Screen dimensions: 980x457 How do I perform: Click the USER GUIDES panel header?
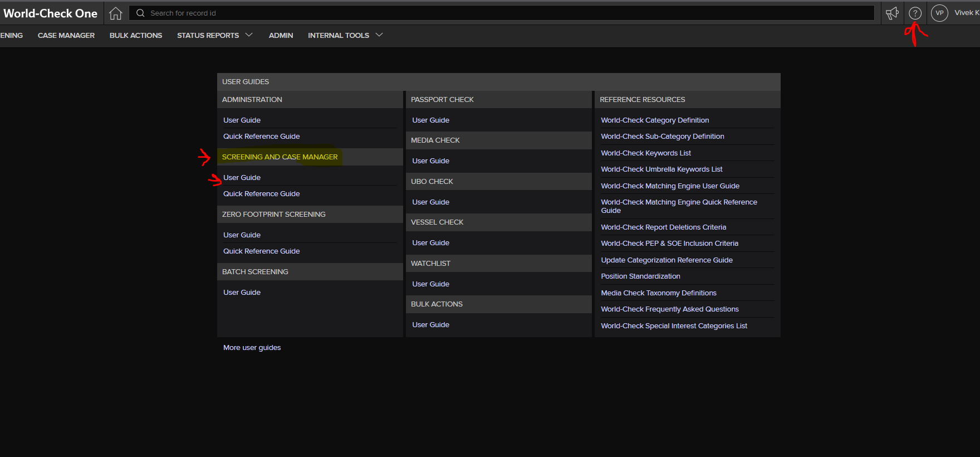point(498,82)
